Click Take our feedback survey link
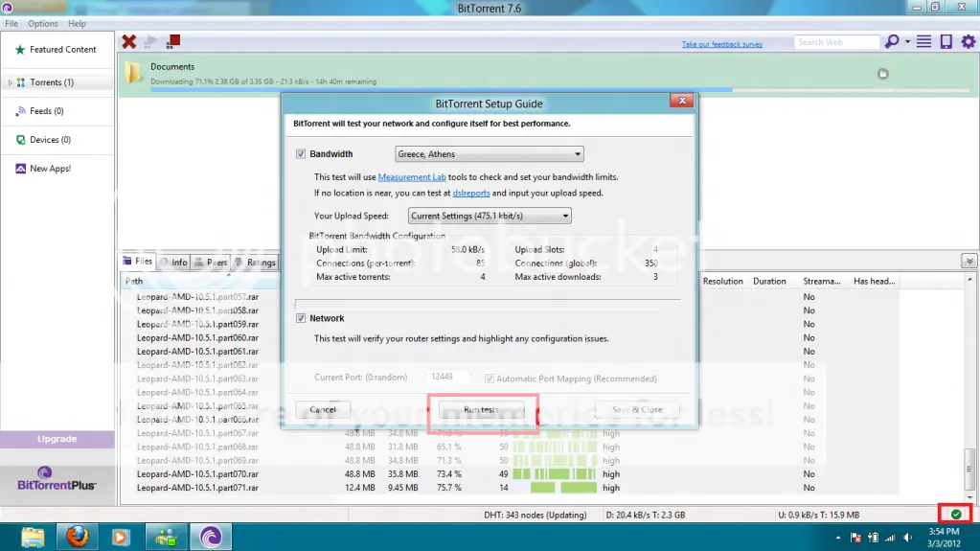980x551 pixels. coord(722,44)
